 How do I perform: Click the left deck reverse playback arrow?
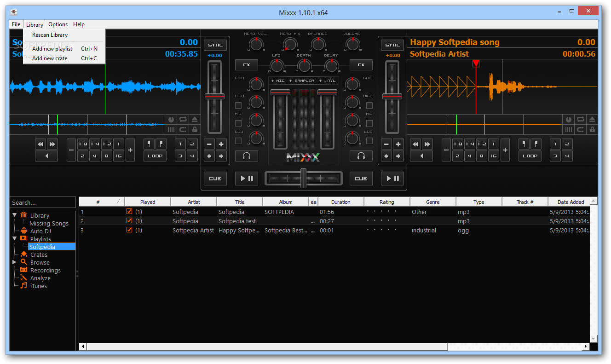(46, 156)
